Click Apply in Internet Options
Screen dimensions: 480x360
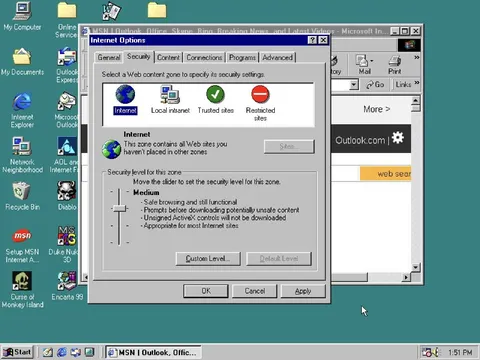coord(303,291)
